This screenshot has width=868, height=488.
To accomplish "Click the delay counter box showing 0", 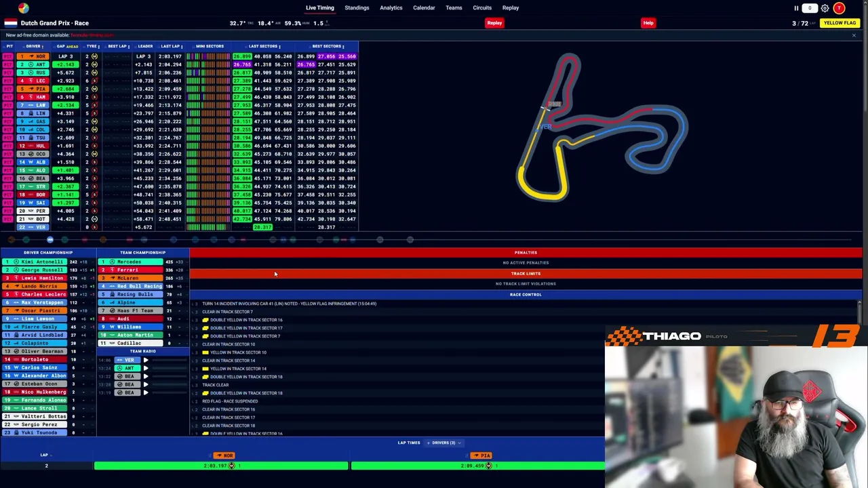I will coord(810,8).
